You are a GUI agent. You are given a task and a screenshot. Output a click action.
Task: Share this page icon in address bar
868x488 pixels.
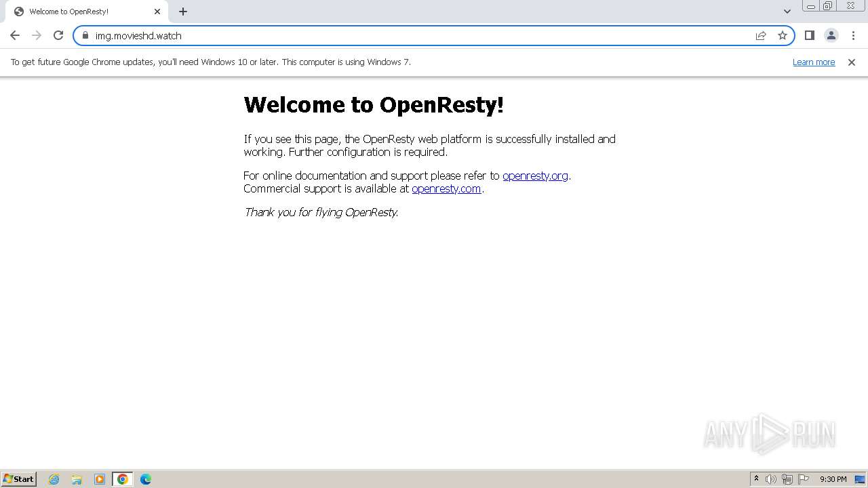pos(761,35)
